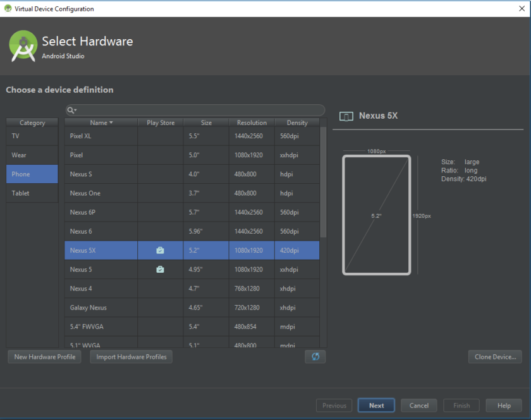Click Clone Device button
Viewport: 531px width, 420px height.
495,357
